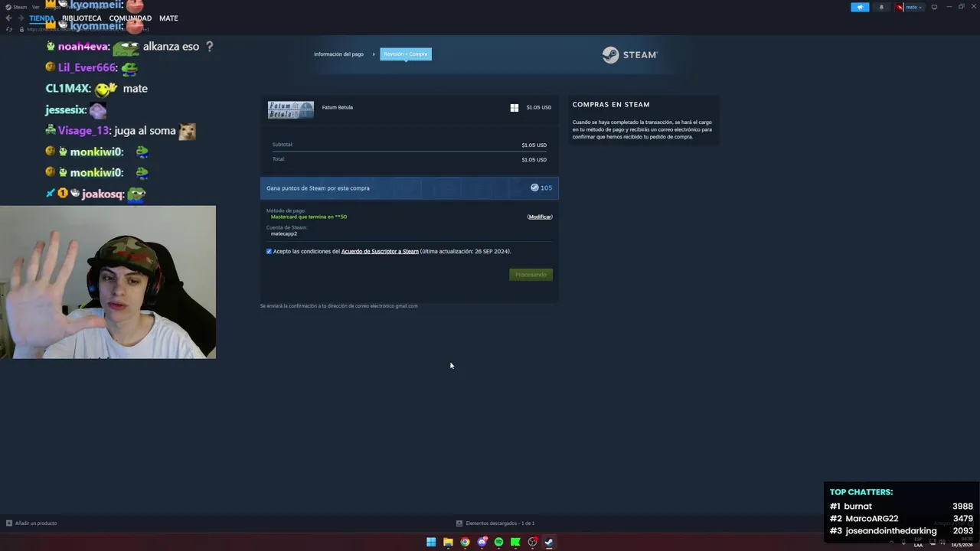Open the Fatum Betula game thumbnail

click(x=291, y=109)
